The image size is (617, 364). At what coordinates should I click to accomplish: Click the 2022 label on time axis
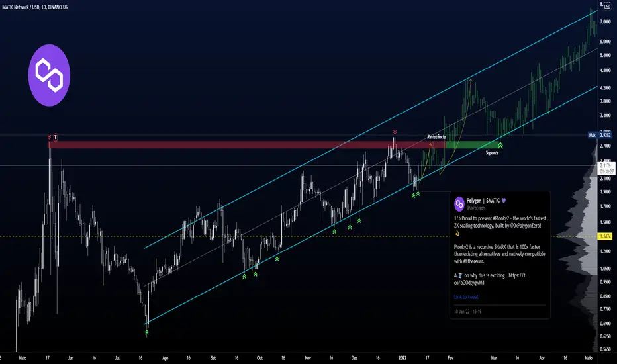click(402, 358)
